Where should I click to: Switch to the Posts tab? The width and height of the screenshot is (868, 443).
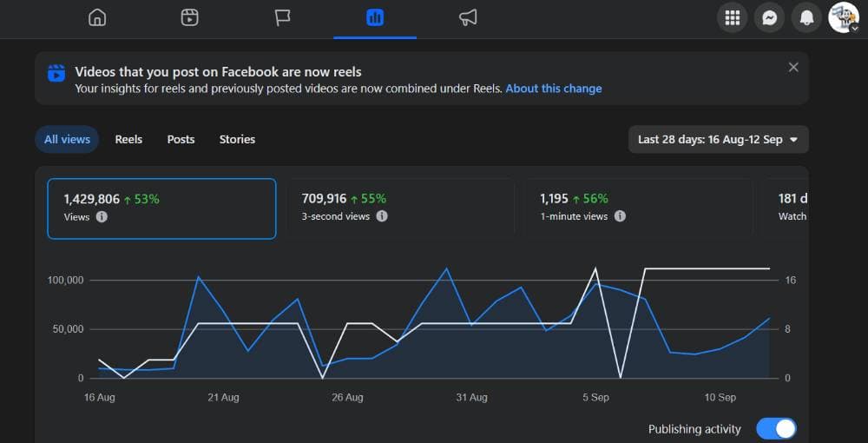click(181, 140)
